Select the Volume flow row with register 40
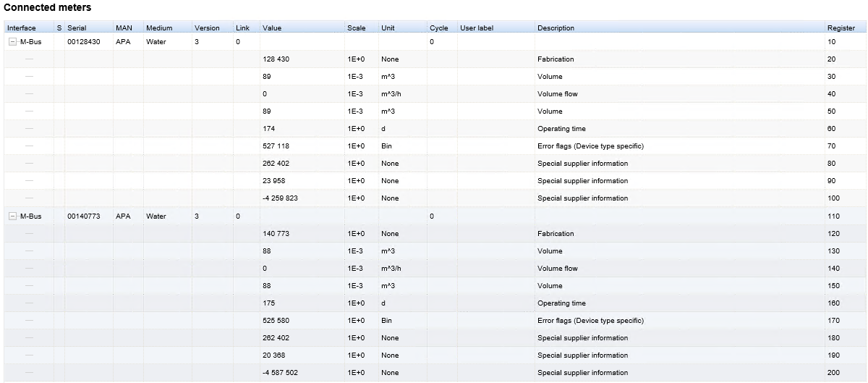 tap(557, 94)
